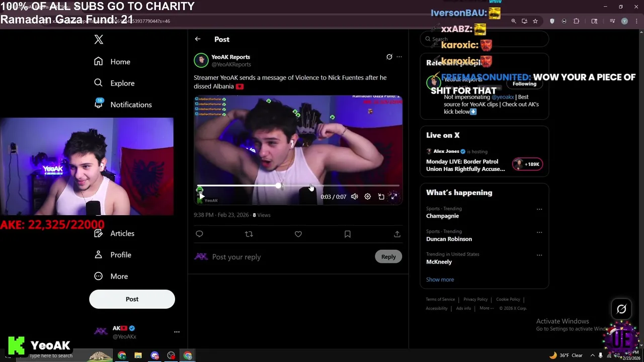
Task: Open video playback settings gear
Action: click(x=368, y=197)
